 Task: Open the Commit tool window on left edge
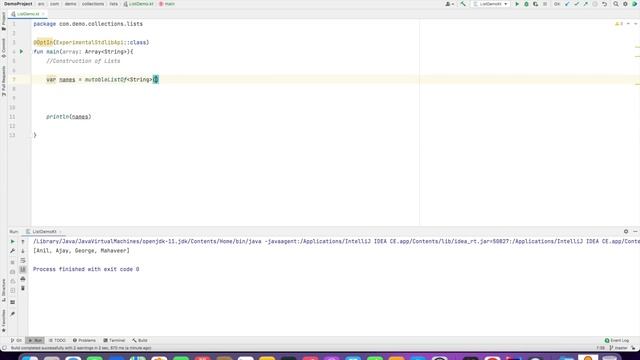coord(4,48)
